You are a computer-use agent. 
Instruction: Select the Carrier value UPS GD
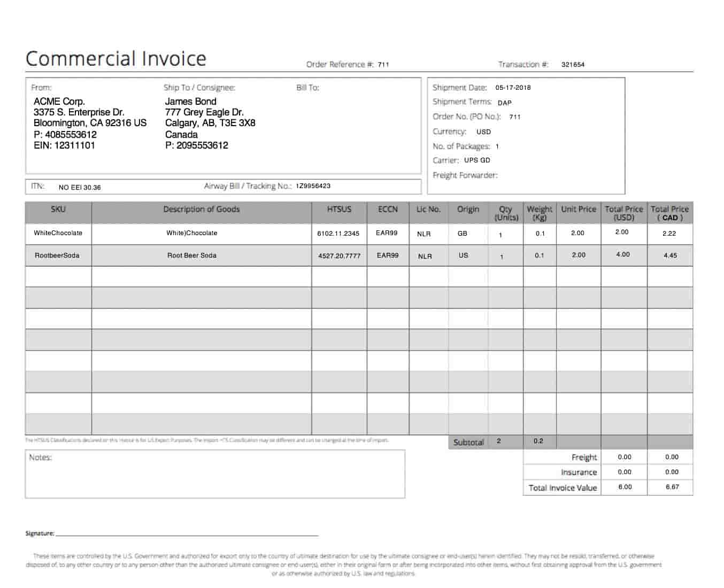[x=477, y=160]
